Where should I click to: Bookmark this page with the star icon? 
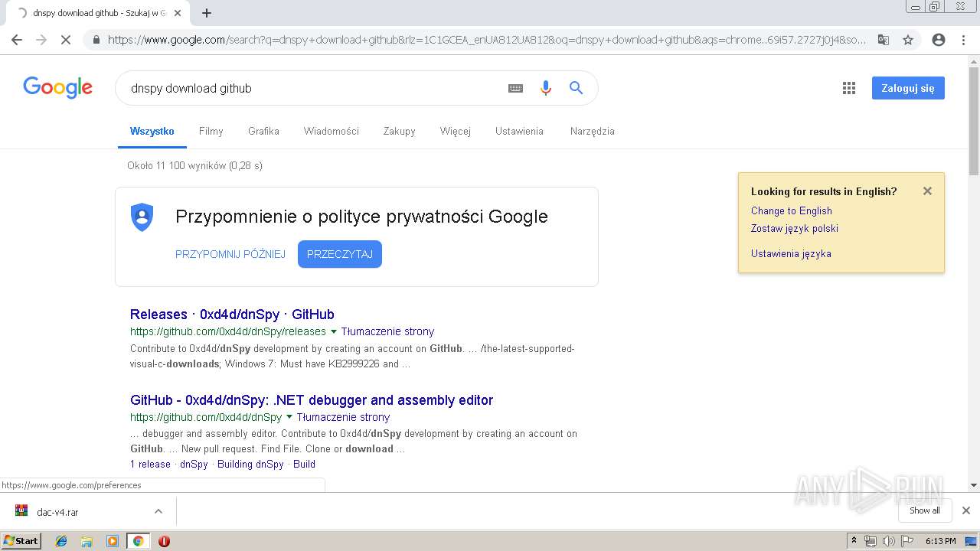coord(908,40)
